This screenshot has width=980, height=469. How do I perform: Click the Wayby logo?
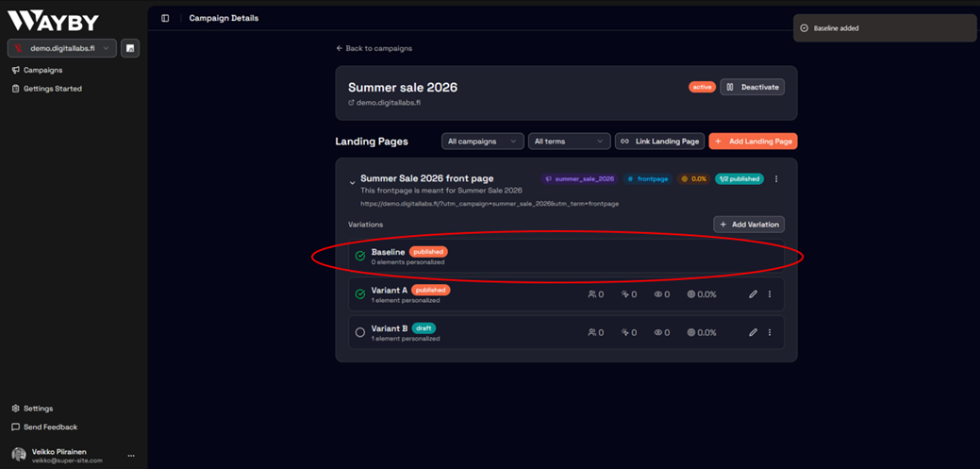point(53,22)
